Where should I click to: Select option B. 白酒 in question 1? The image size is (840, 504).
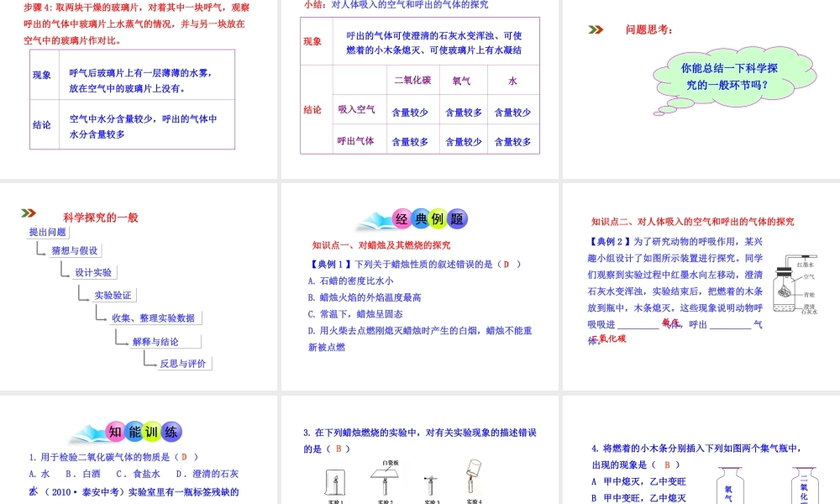(83, 474)
